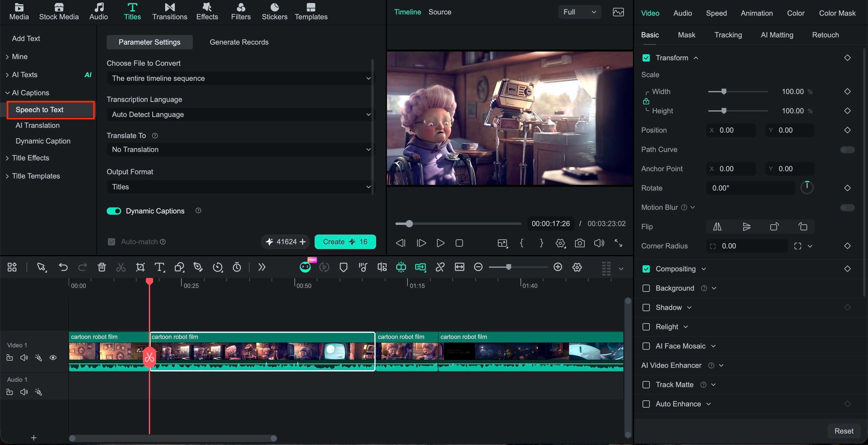This screenshot has height=445, width=868.
Task: Switch to the Transitions tab
Action: 169,11
